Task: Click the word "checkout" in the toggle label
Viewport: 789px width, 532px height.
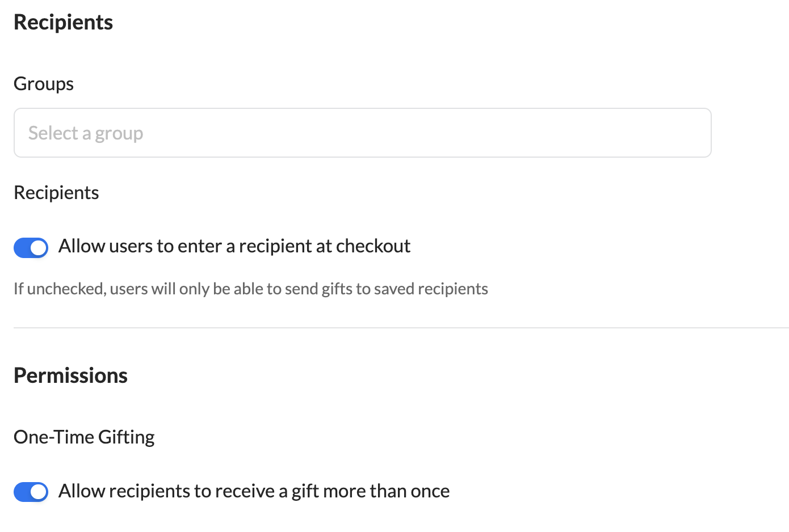Action: [373, 246]
